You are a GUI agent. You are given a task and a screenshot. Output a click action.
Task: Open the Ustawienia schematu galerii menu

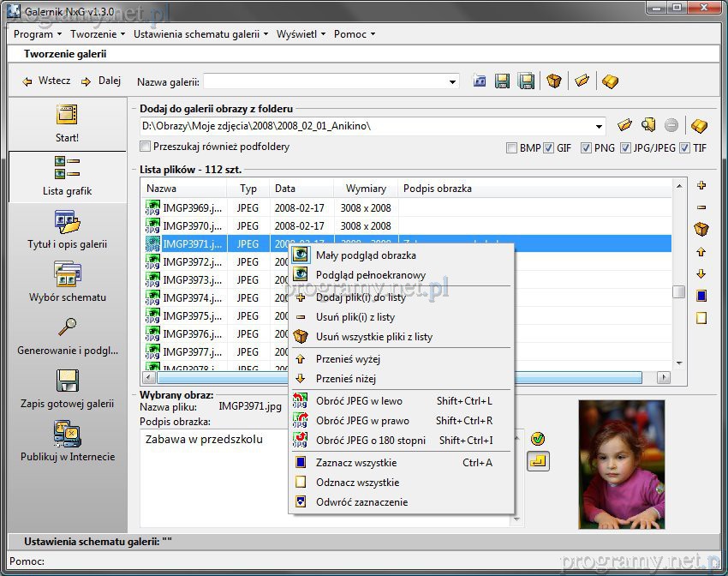pos(200,34)
